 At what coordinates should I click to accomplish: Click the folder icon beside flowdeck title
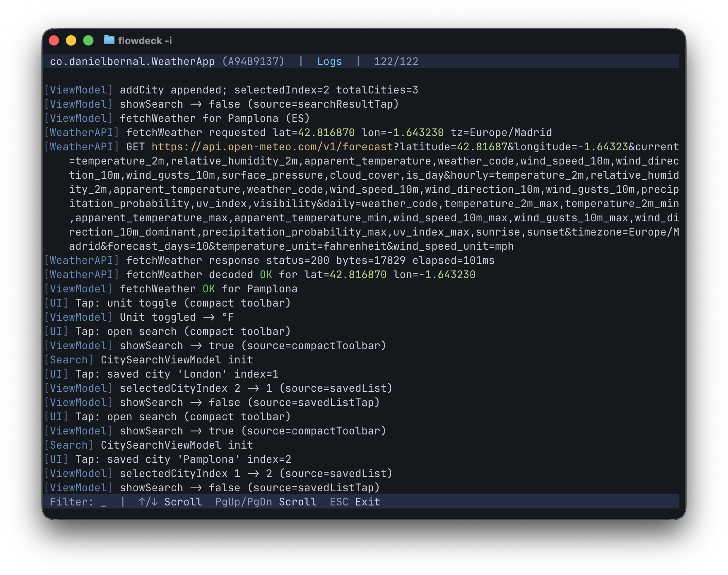pyautogui.click(x=109, y=40)
